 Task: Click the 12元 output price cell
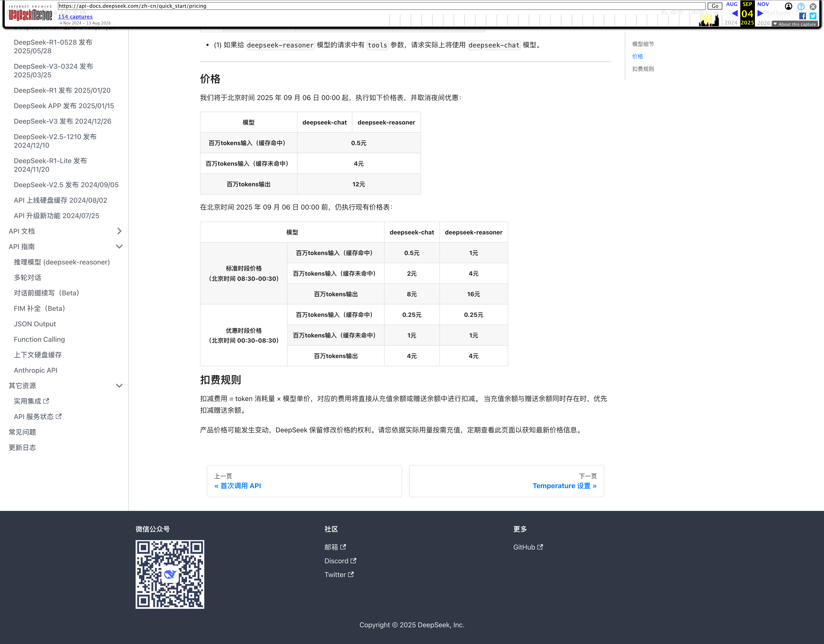[x=359, y=184]
